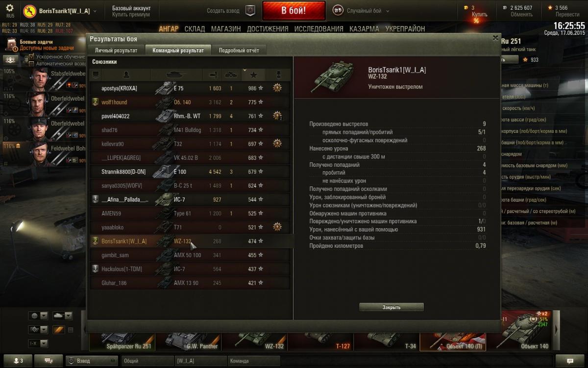Enable Автоматический возврат crew checkbox

[x=32, y=64]
